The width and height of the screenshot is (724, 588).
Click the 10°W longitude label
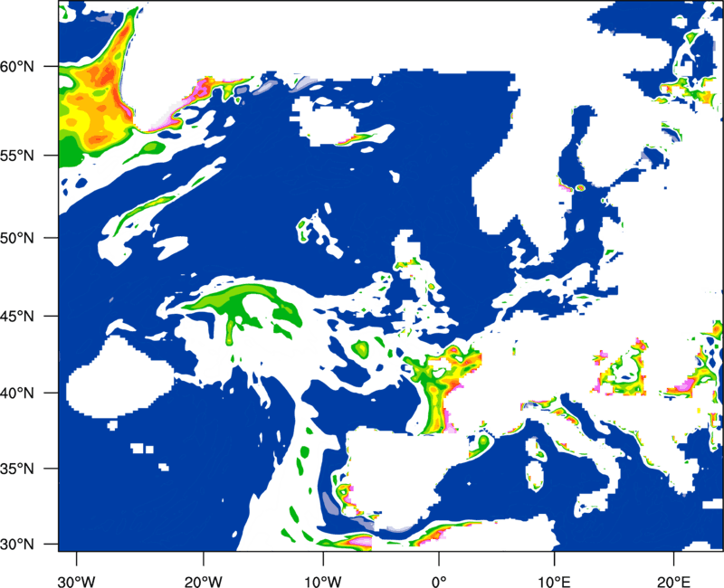tap(323, 582)
